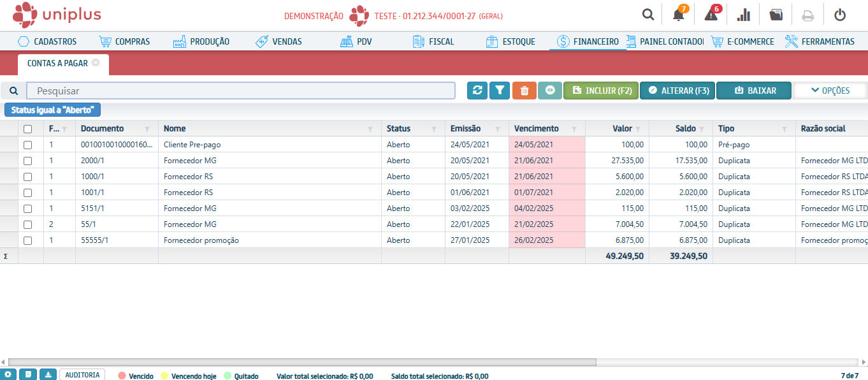Click the BAIXAR button

click(754, 91)
